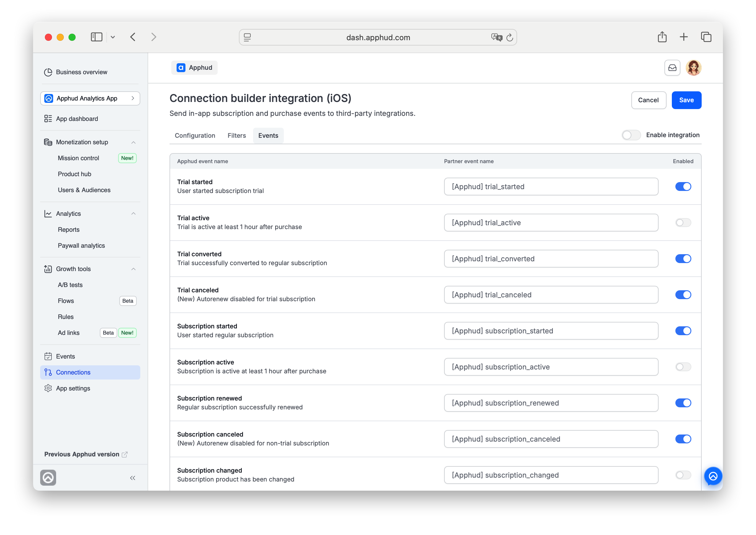Switch to the Filters tab

pos(237,135)
